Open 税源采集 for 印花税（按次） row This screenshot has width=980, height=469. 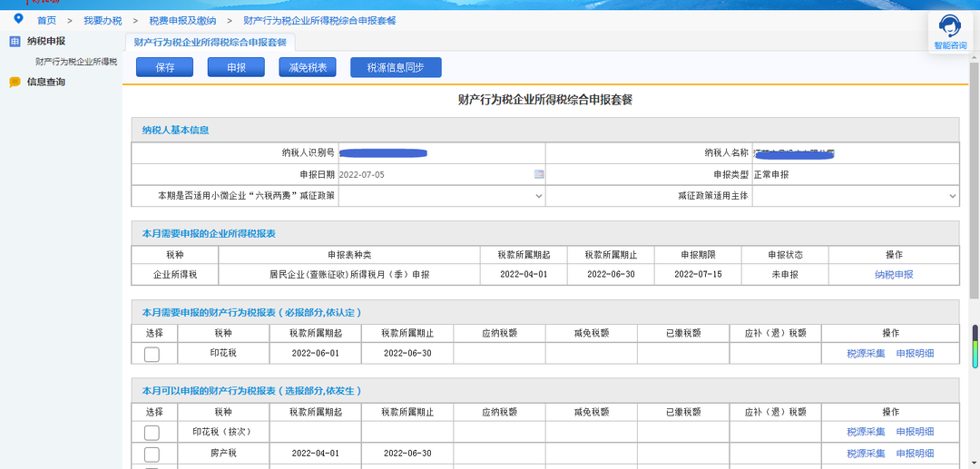[866, 432]
